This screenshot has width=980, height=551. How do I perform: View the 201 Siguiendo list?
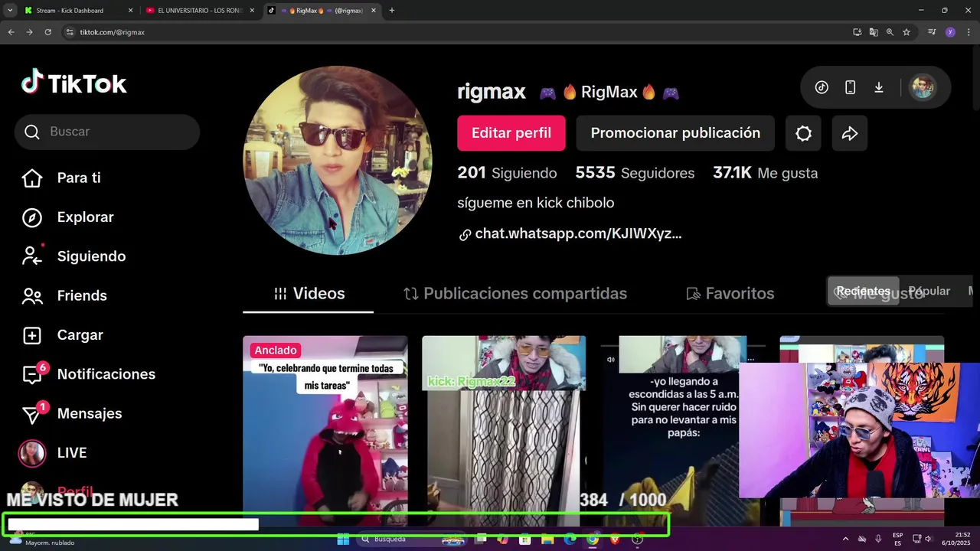(507, 173)
